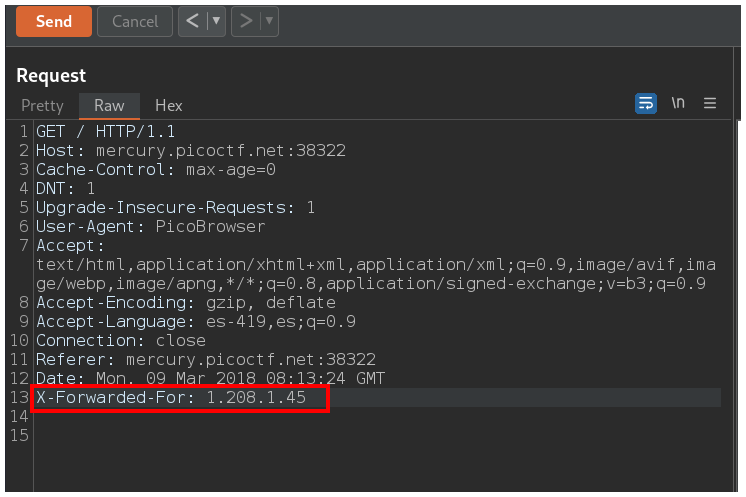The height and width of the screenshot is (497, 746).
Task: Click the Referer header line
Action: point(205,360)
